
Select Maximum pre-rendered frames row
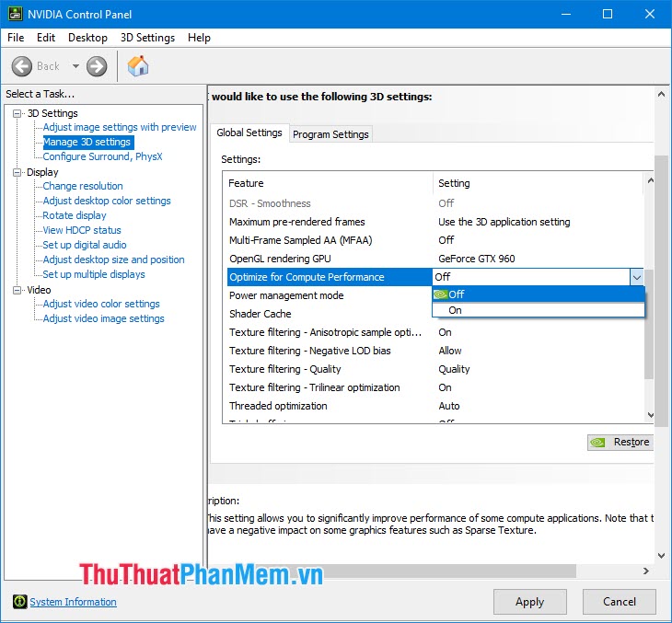(x=435, y=222)
